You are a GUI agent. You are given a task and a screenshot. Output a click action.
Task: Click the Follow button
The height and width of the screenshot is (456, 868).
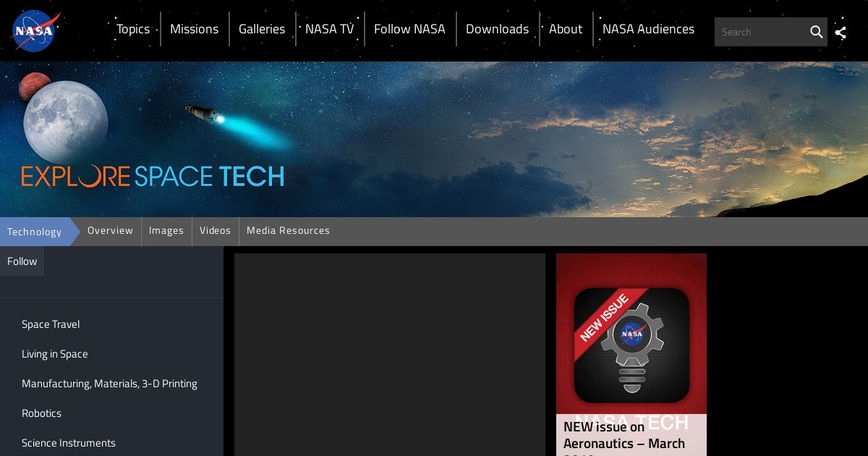[x=22, y=261]
